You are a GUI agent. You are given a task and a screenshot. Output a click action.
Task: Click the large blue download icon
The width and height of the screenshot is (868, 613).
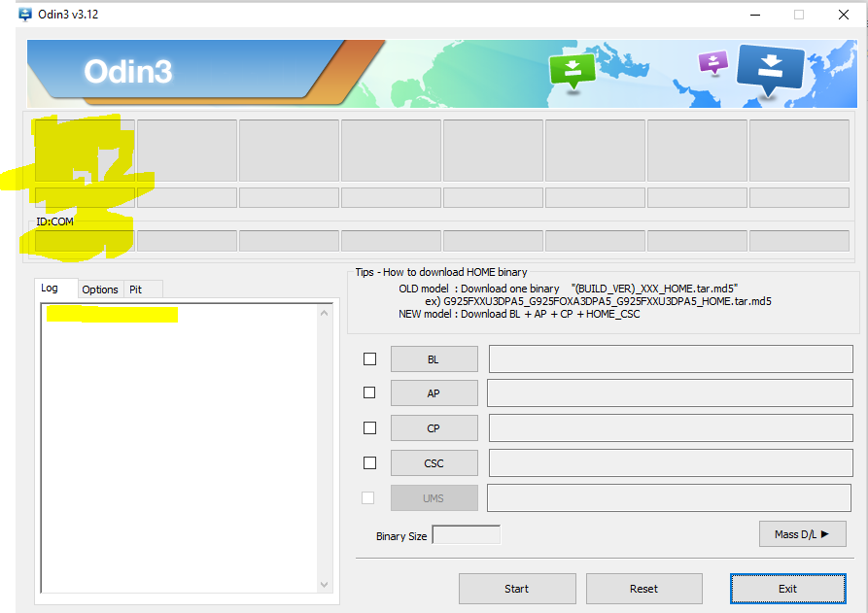click(770, 69)
